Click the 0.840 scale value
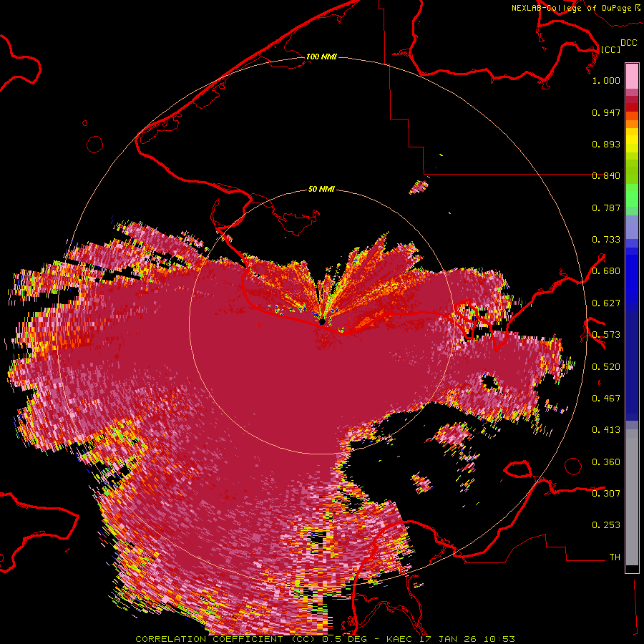This screenshot has height=644, width=644. 606,176
